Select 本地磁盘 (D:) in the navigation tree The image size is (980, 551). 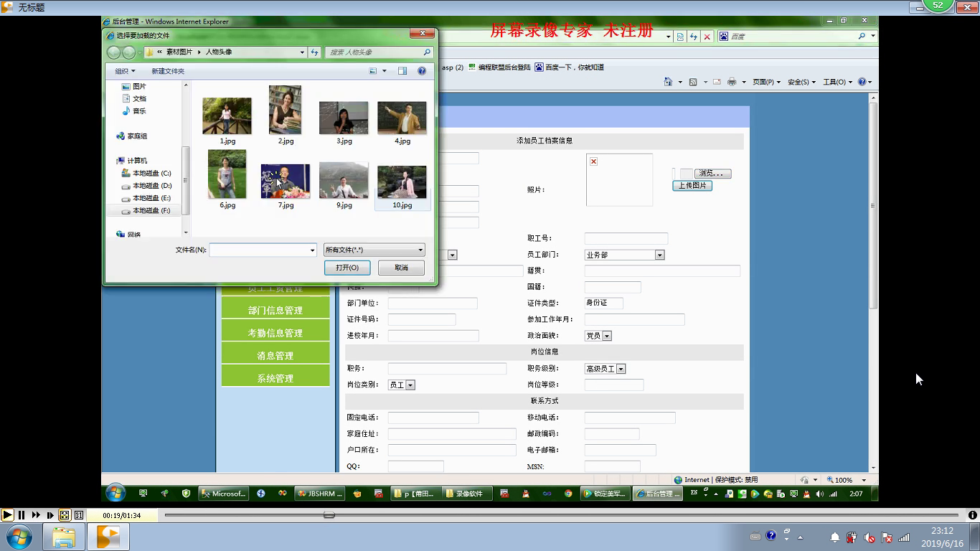(x=151, y=186)
